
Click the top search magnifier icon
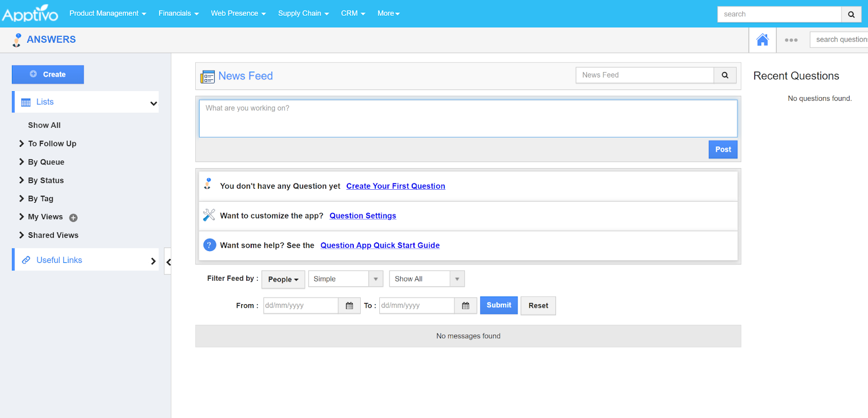point(851,14)
